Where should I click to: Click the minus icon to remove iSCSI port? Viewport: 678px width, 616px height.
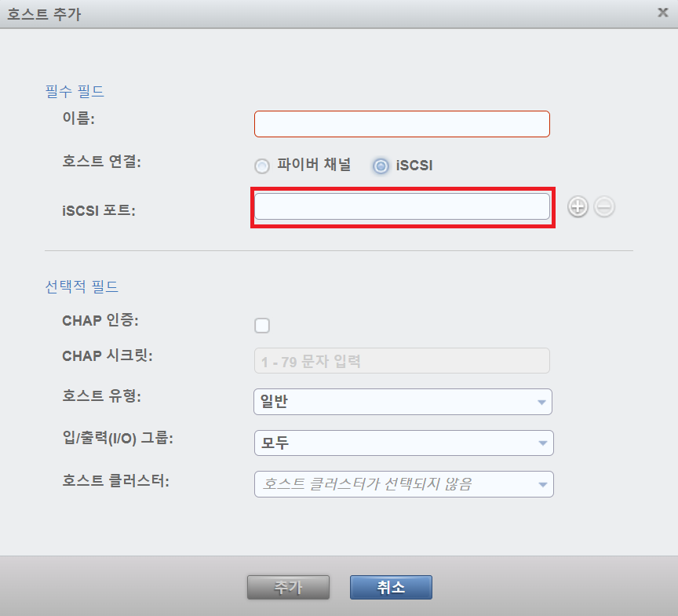pos(604,206)
